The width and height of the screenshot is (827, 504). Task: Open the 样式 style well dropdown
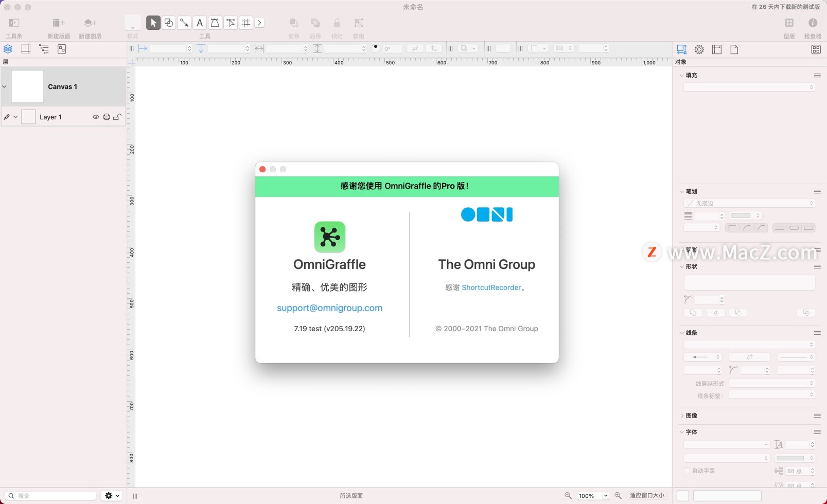pos(133,23)
